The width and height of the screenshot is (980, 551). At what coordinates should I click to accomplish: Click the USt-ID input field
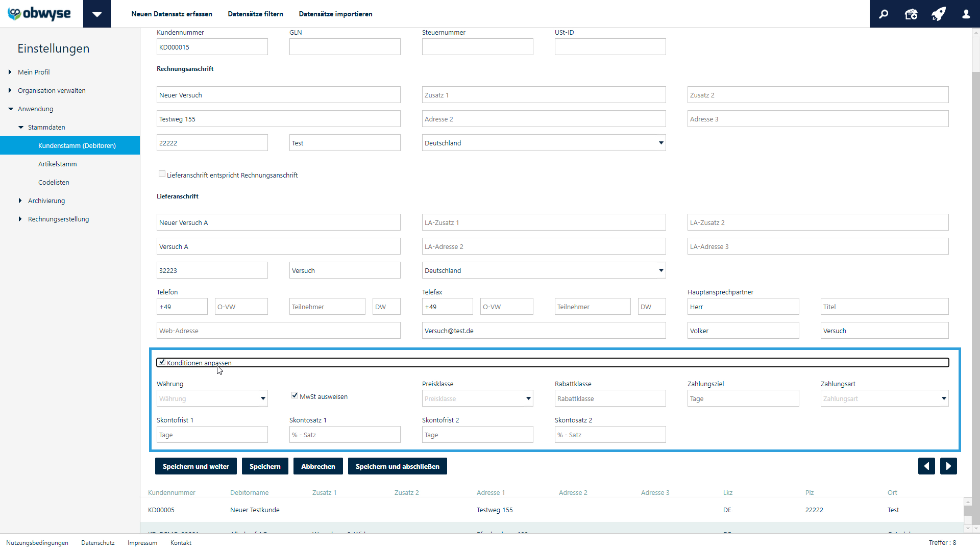[610, 47]
